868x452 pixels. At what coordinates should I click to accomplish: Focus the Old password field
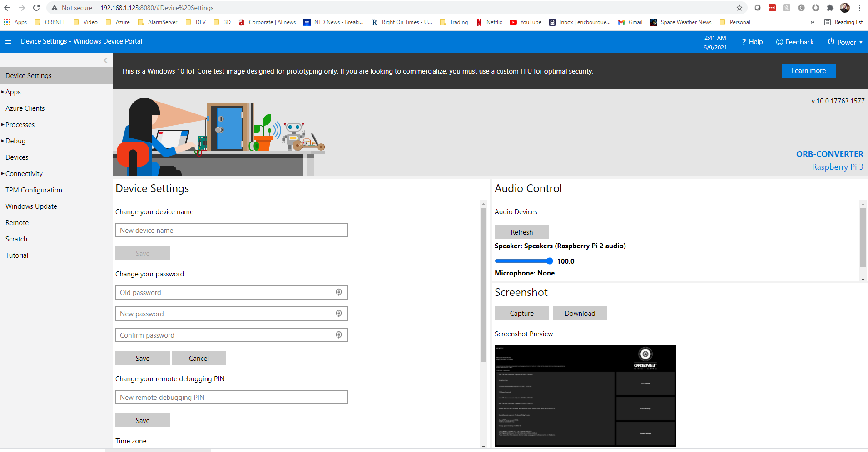pos(231,292)
